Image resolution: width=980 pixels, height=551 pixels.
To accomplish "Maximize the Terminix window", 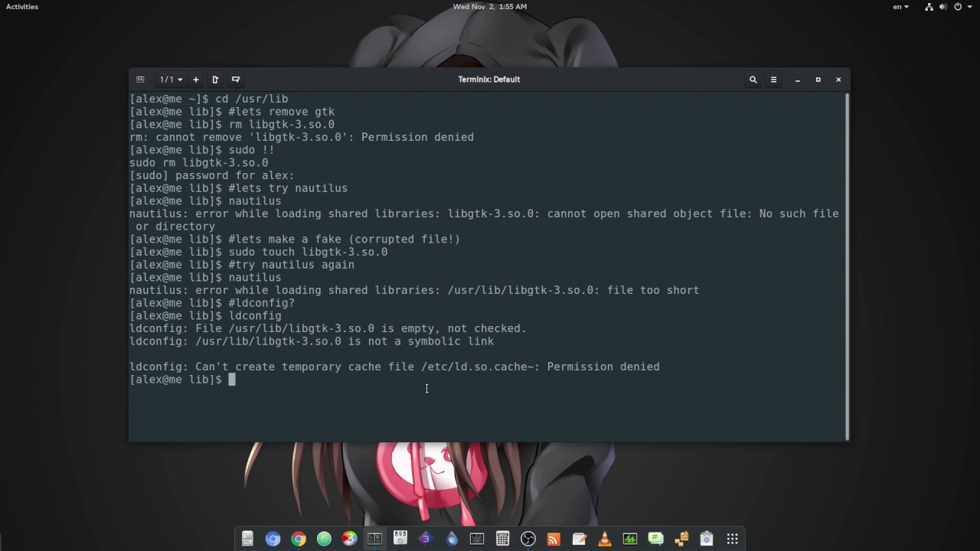I will point(818,80).
